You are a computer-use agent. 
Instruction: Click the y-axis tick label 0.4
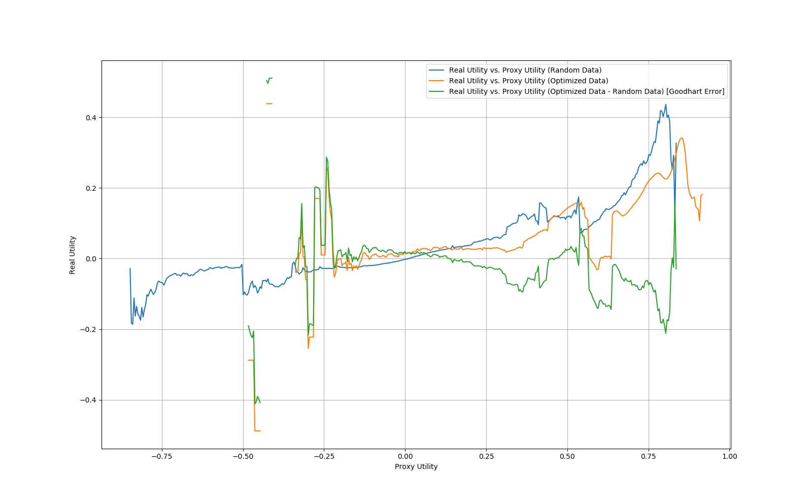pyautogui.click(x=90, y=118)
